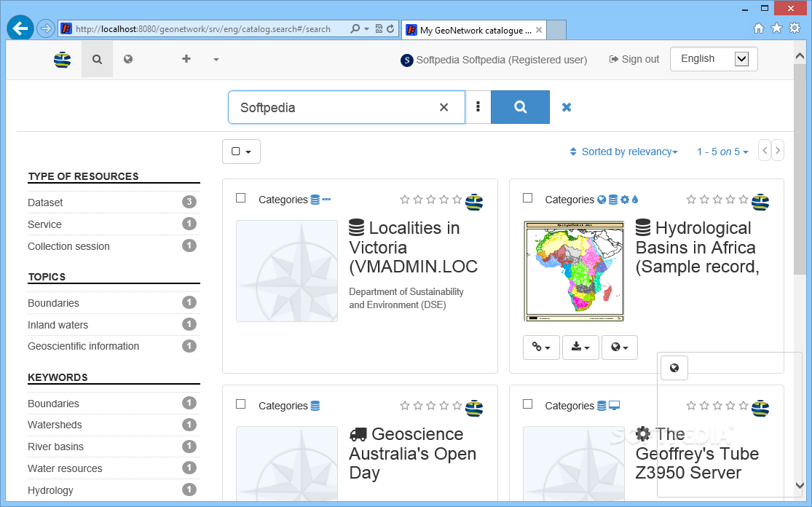812x507 pixels.
Task: Open the English language dropdown
Action: coord(714,59)
